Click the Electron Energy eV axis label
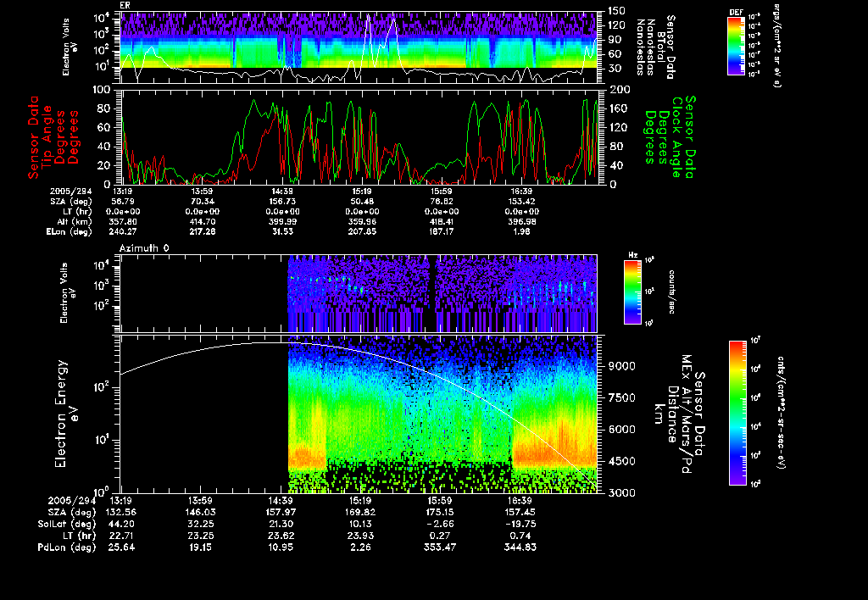Image resolution: width=868 pixels, height=600 pixels. [67, 414]
